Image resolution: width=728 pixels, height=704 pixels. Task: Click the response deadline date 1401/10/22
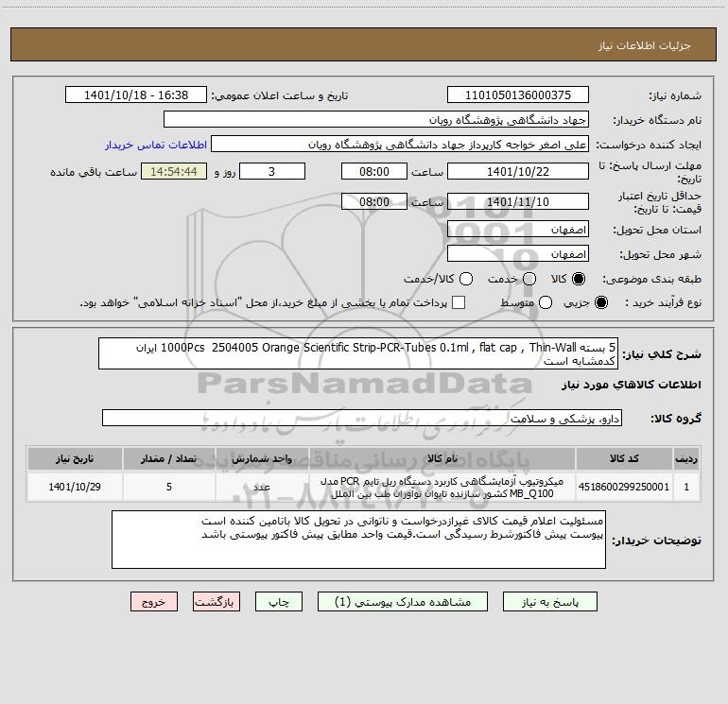(518, 171)
